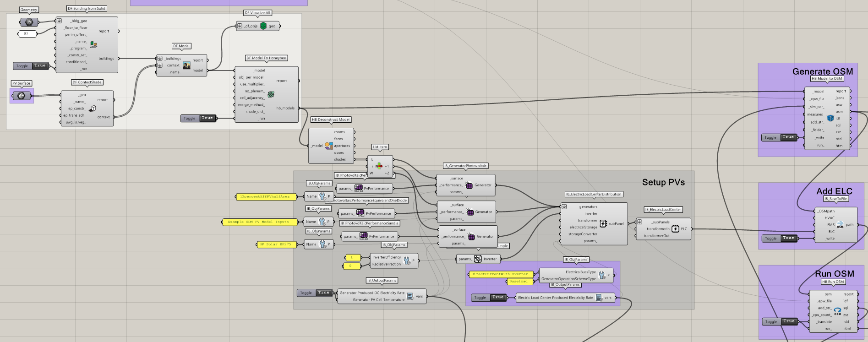Select the DF Model To Honeybee icon

pos(271,94)
